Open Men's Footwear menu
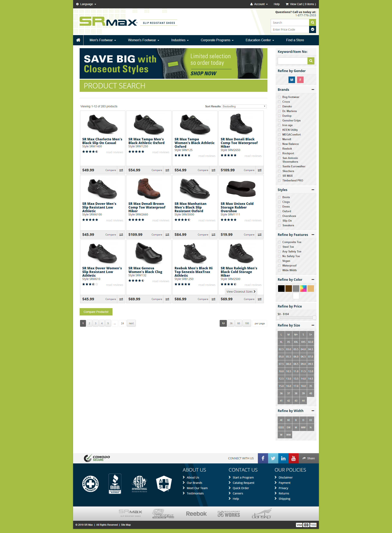Image resolution: width=392 pixels, height=533 pixels. (103, 40)
